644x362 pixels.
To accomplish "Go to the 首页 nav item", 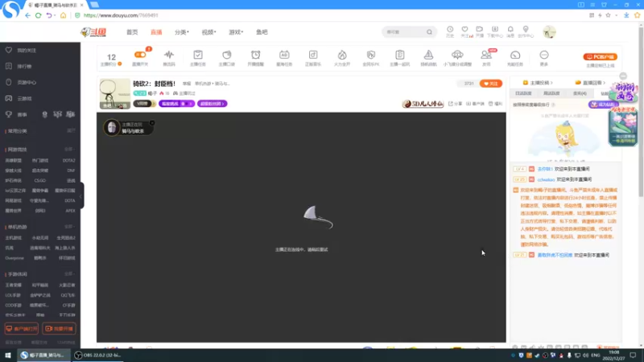I will pos(132,32).
